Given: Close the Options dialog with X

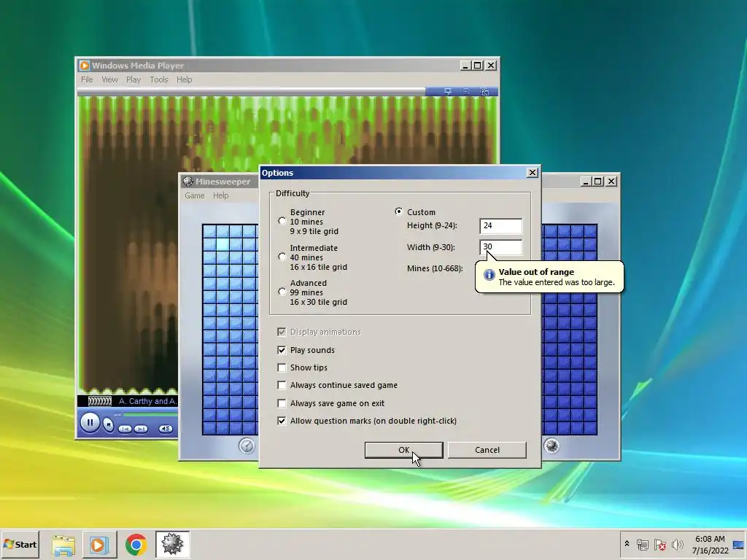Looking at the screenshot, I should 533,172.
